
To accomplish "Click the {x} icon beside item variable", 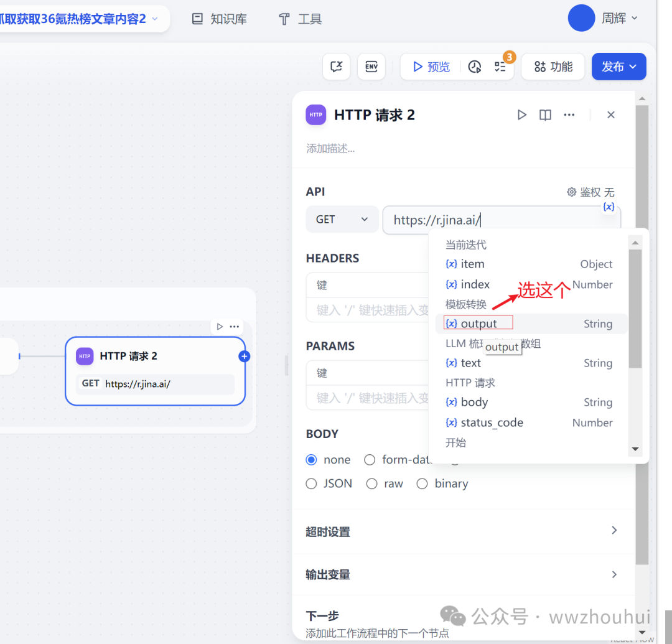I will click(451, 264).
